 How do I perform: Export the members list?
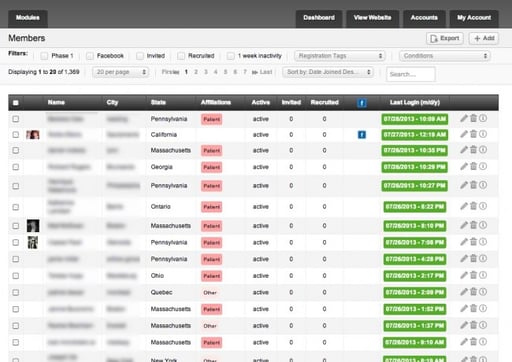click(445, 38)
